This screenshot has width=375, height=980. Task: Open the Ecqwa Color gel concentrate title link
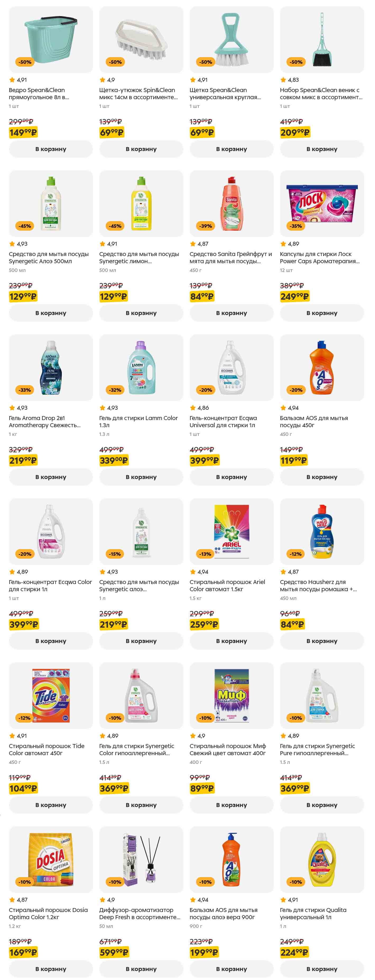pos(50,586)
